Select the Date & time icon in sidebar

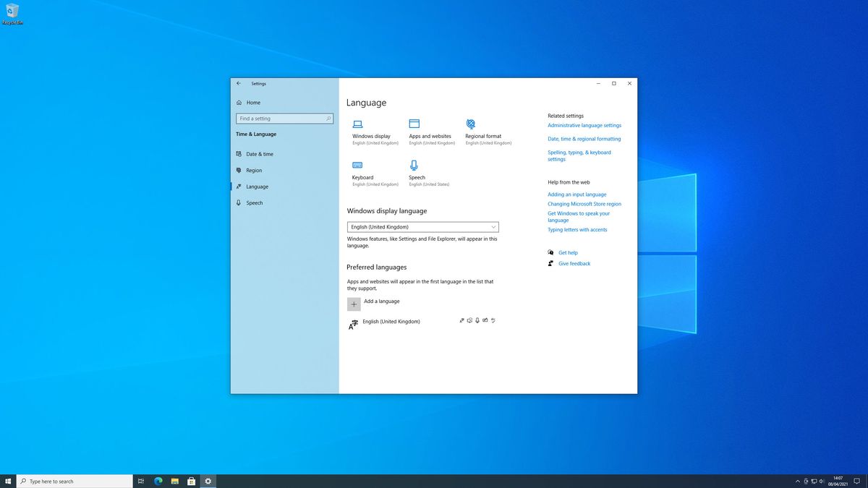coord(239,154)
